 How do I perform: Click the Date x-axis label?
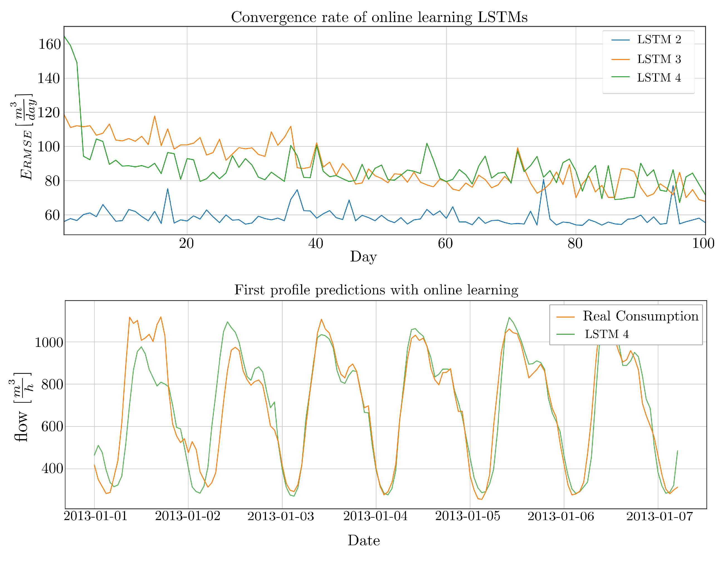(364, 540)
